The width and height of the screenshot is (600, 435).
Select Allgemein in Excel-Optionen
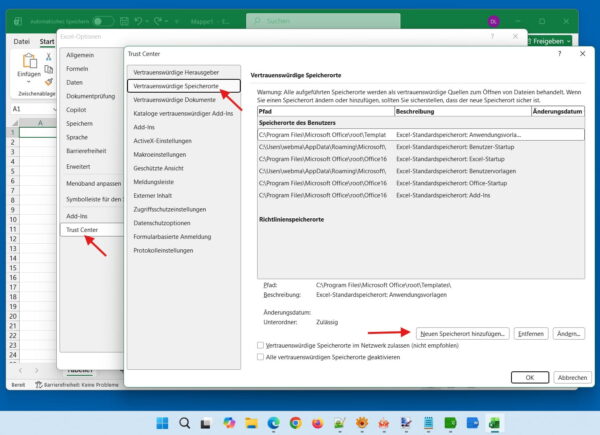tap(92, 55)
